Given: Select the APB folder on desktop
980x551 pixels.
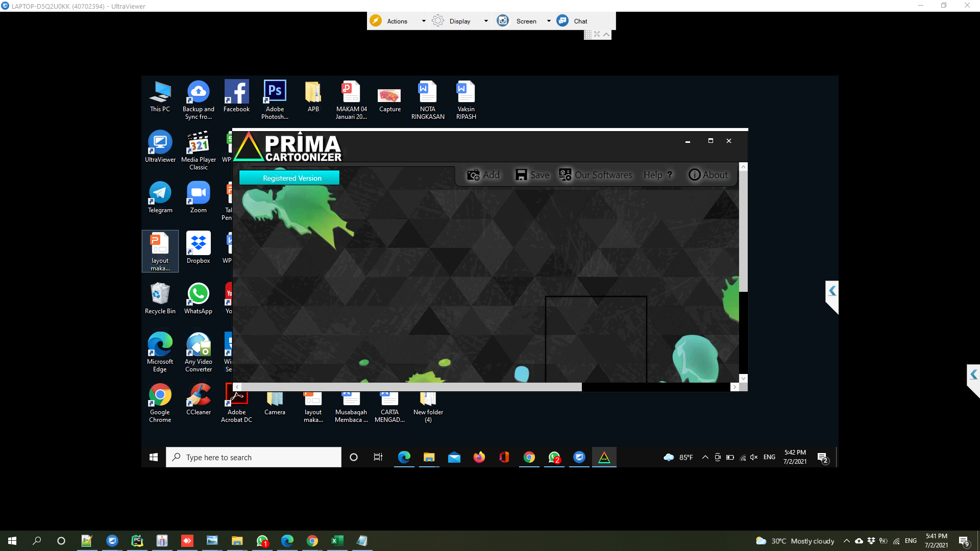Looking at the screenshot, I should [313, 96].
